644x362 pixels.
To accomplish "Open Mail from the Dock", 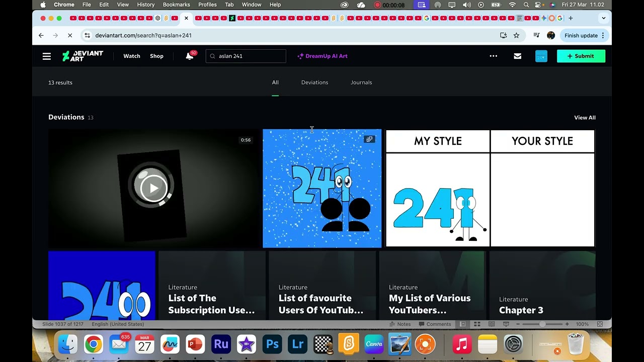I will tap(119, 344).
